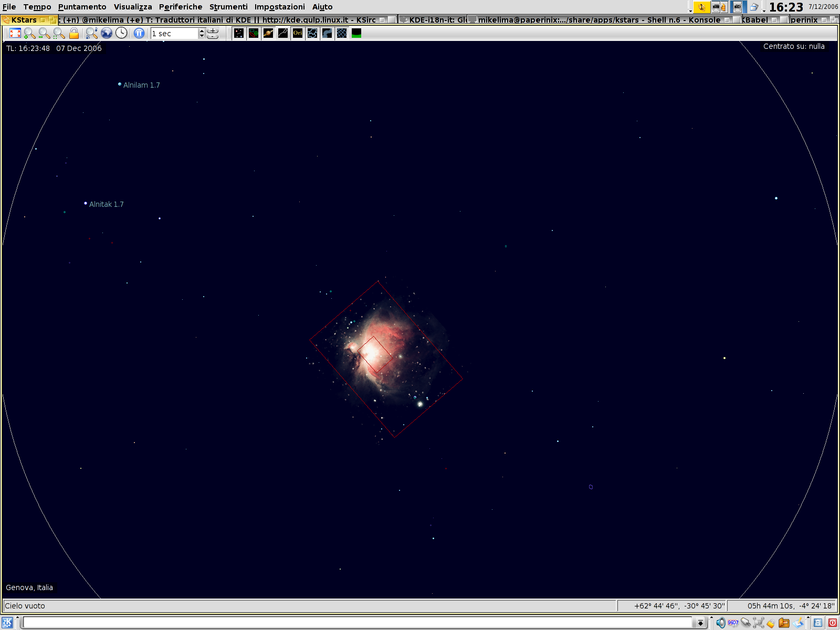Toggle constellation names Ori icon
Screen dimensions: 840x630
298,33
